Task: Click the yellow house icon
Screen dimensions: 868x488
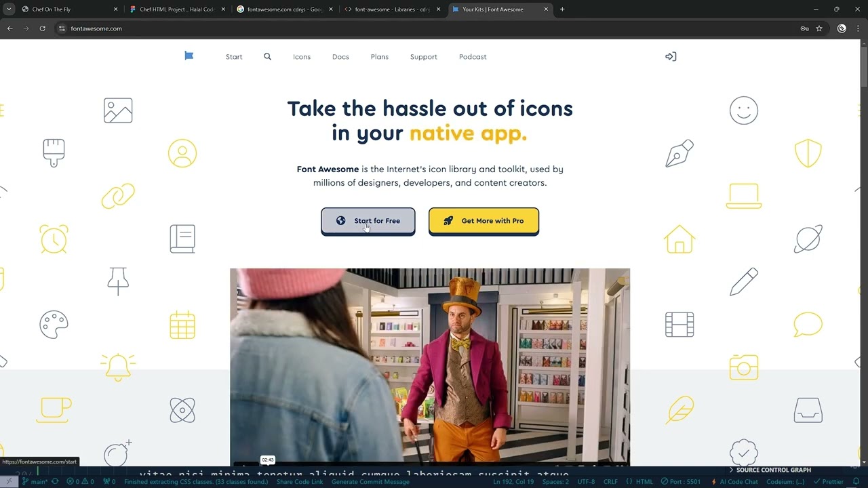Action: [x=679, y=239]
